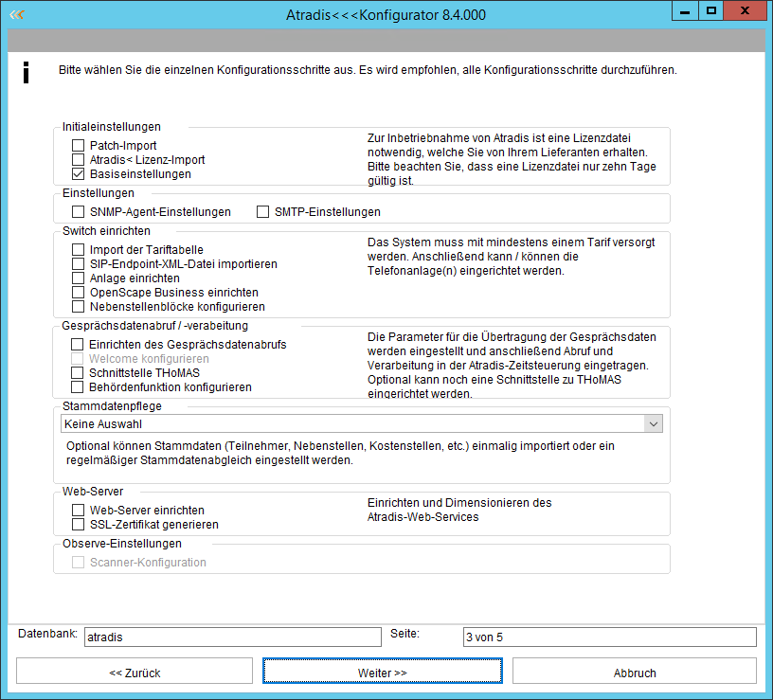Click the Initialeinstellungen group heading
This screenshot has width=773, height=700.
click(x=112, y=127)
